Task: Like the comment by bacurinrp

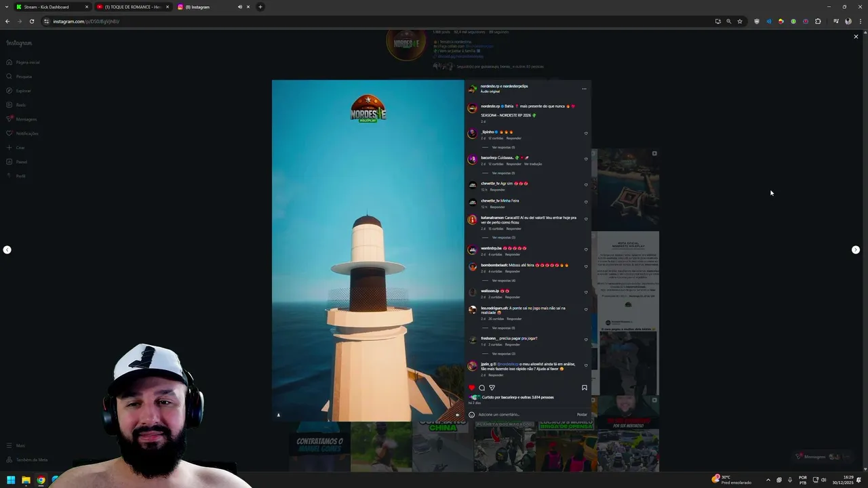Action: coord(586,159)
